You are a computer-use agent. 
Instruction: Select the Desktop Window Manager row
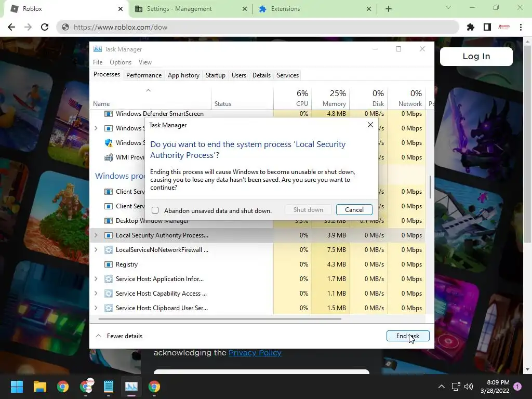[258, 221]
